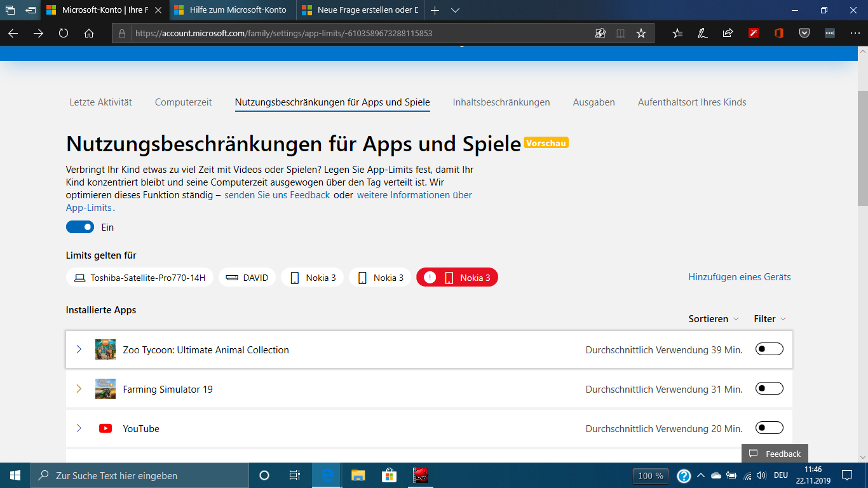Click senden Sie uns Feedback link
This screenshot has height=488, width=868.
tap(277, 195)
